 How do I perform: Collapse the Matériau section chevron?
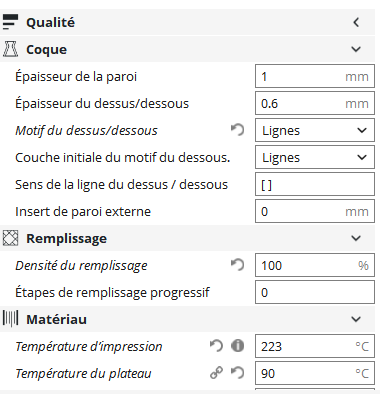click(x=356, y=319)
